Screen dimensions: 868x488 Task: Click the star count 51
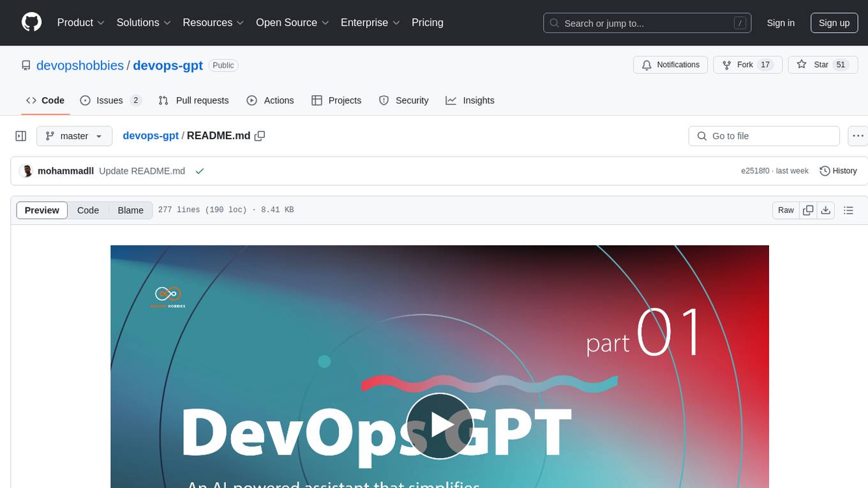(x=841, y=65)
